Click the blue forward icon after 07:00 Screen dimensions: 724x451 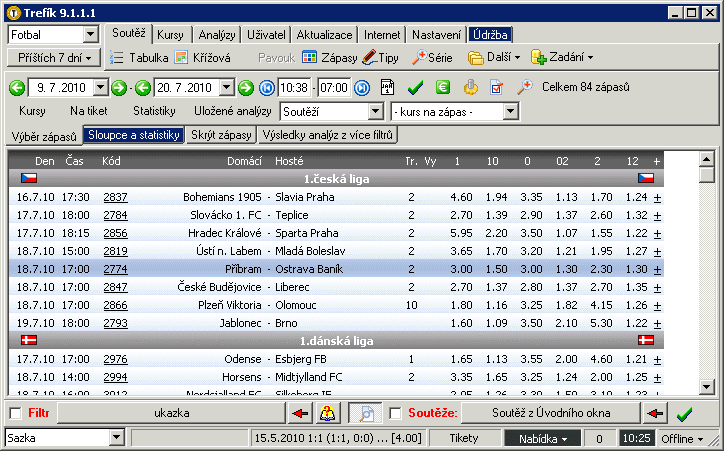pyautogui.click(x=362, y=88)
